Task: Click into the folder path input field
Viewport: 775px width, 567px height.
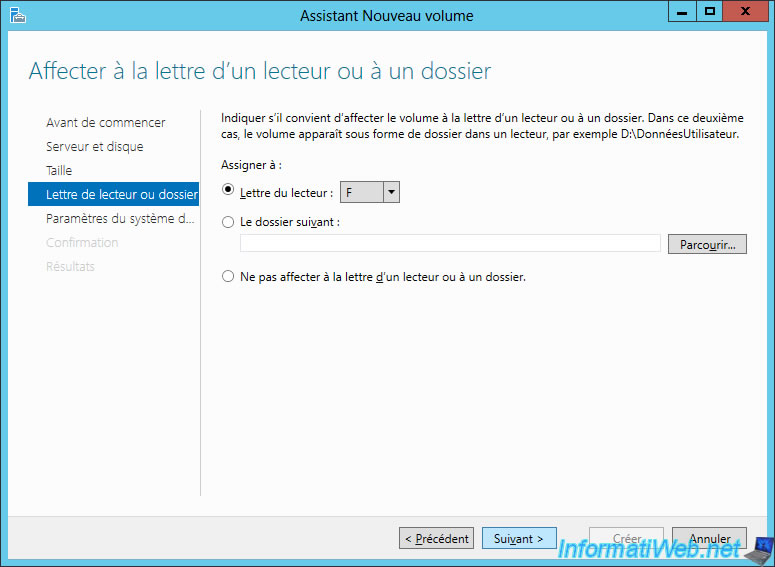Action: (x=450, y=243)
